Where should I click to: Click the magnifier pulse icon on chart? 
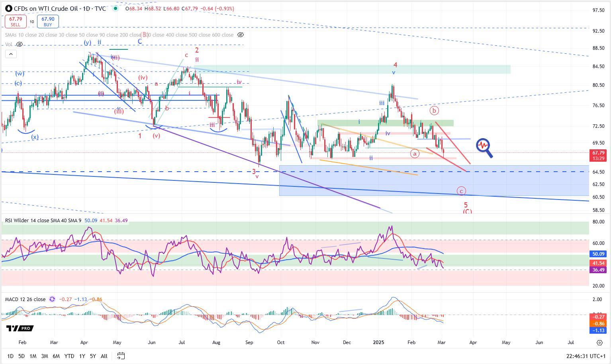(x=484, y=147)
